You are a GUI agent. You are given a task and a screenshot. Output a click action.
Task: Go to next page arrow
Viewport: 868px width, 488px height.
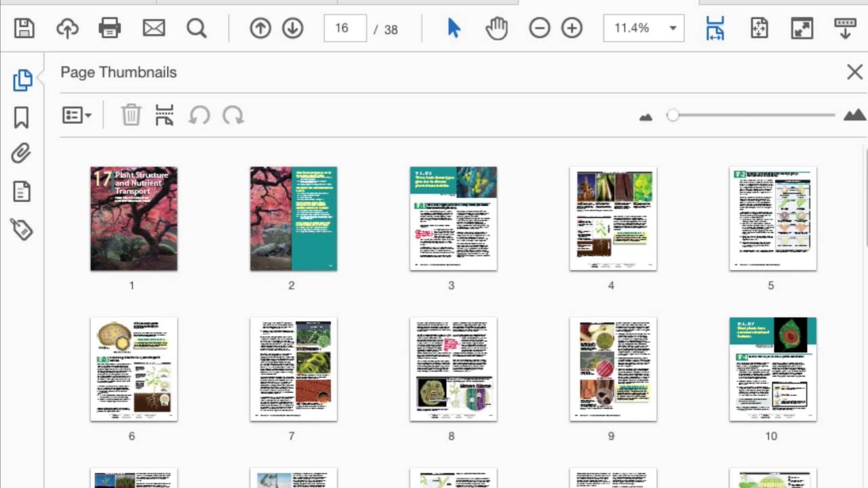293,28
